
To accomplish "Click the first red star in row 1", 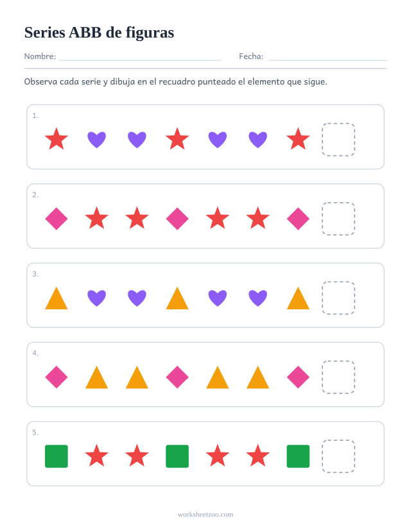I will tap(57, 139).
